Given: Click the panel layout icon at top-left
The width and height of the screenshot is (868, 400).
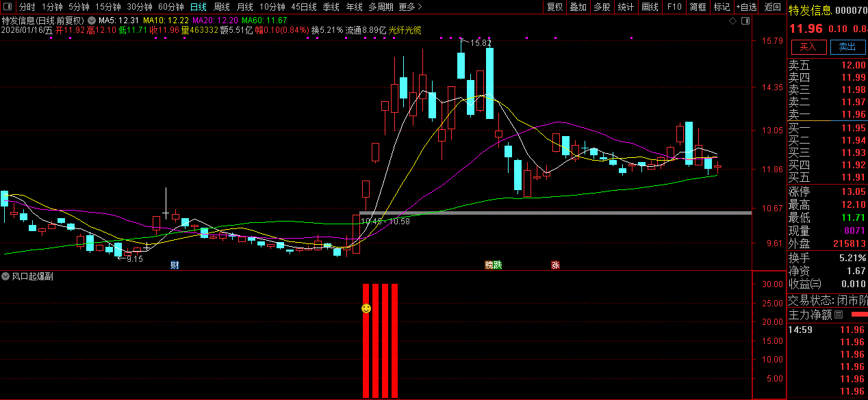Looking at the screenshot, I should click(8, 7).
